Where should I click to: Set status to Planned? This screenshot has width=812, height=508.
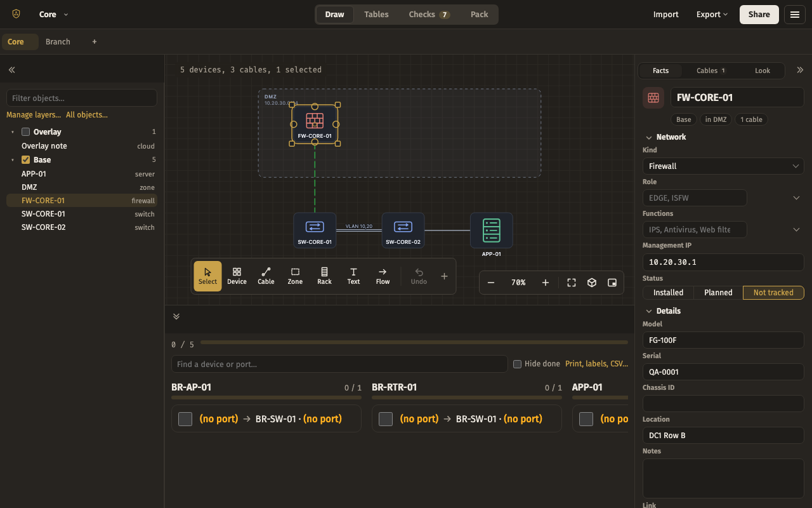718,293
